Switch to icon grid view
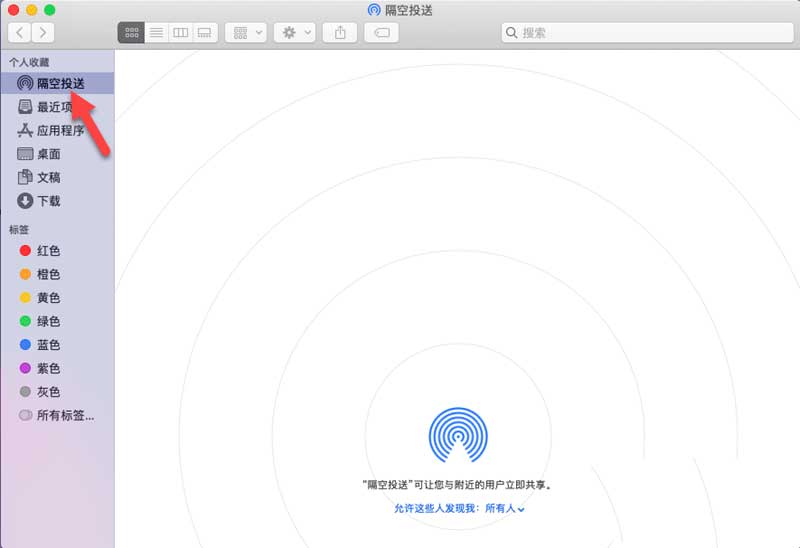The width and height of the screenshot is (800, 548). coord(132,33)
